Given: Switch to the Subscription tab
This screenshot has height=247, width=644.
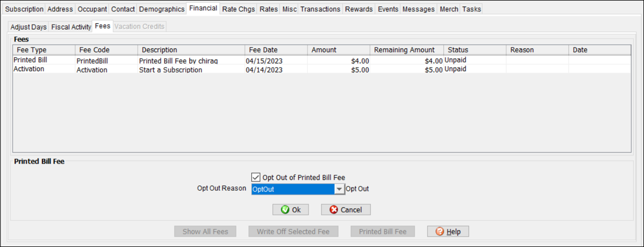Looking at the screenshot, I should [x=24, y=9].
